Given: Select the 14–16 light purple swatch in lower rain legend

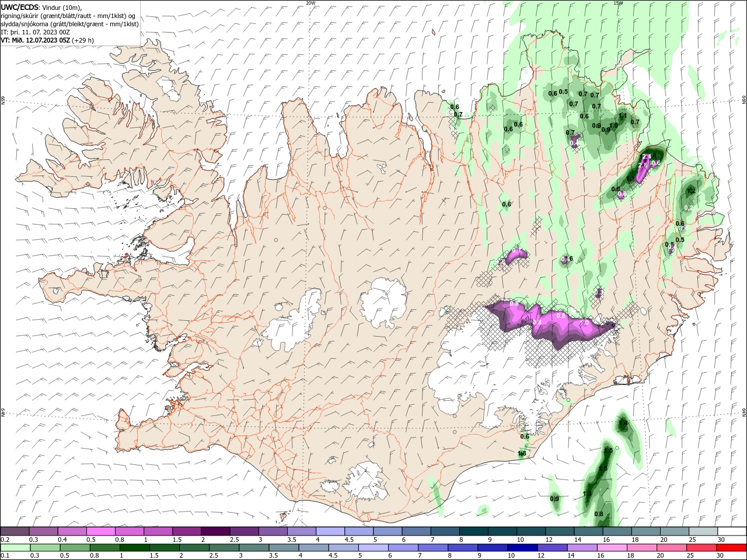Looking at the screenshot, I should click(582, 548).
